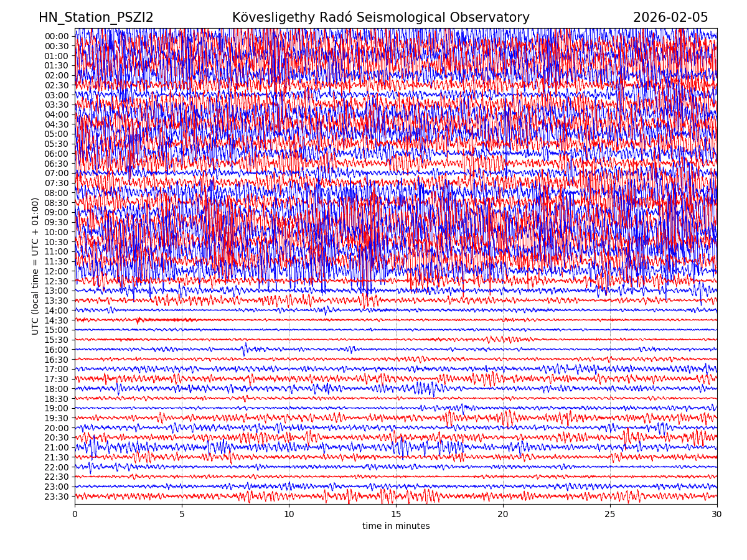Image resolution: width=747 pixels, height=560 pixels.
Task: Select the 23:30 time row label
Action: click(56, 497)
